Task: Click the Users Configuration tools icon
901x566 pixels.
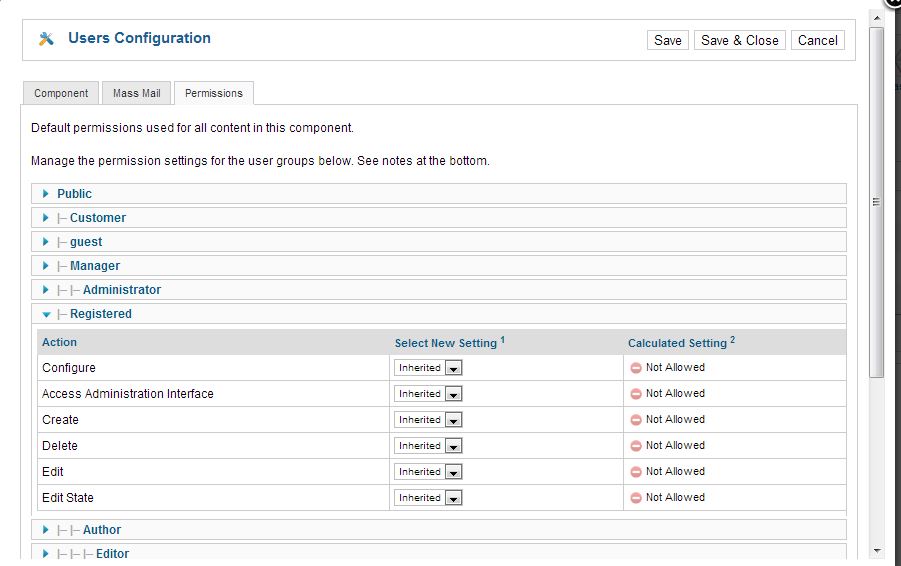Action: click(46, 38)
